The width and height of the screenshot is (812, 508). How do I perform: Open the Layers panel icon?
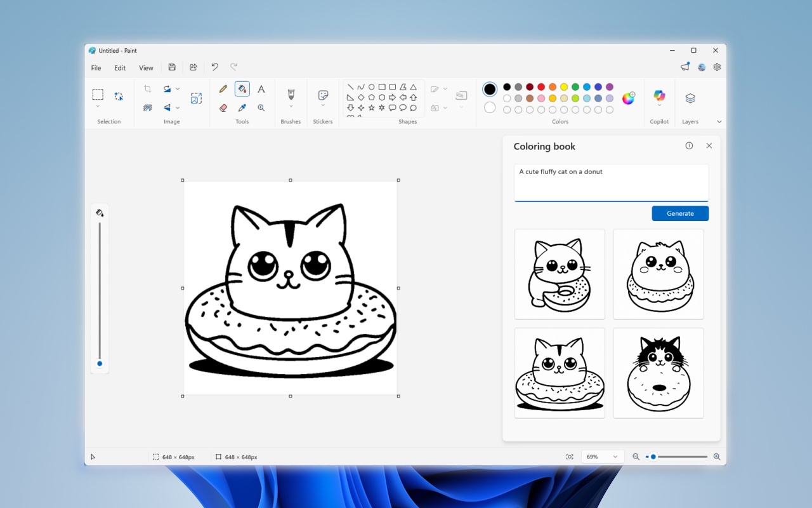tap(690, 98)
